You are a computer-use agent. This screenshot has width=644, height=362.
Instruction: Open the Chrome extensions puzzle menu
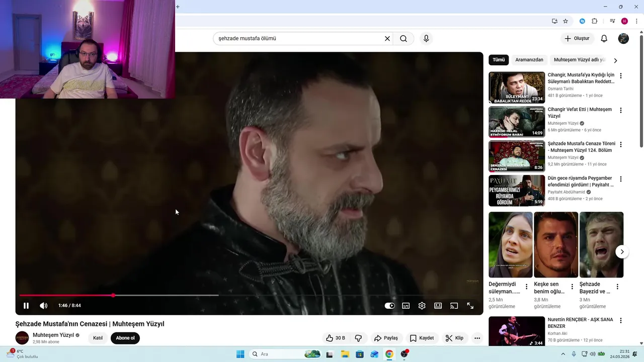(594, 21)
